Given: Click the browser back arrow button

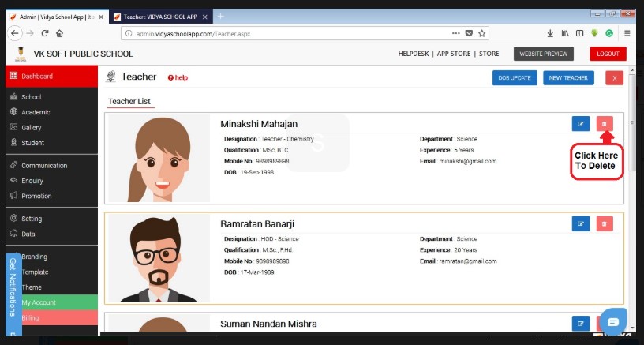Looking at the screenshot, I should coord(15,33).
